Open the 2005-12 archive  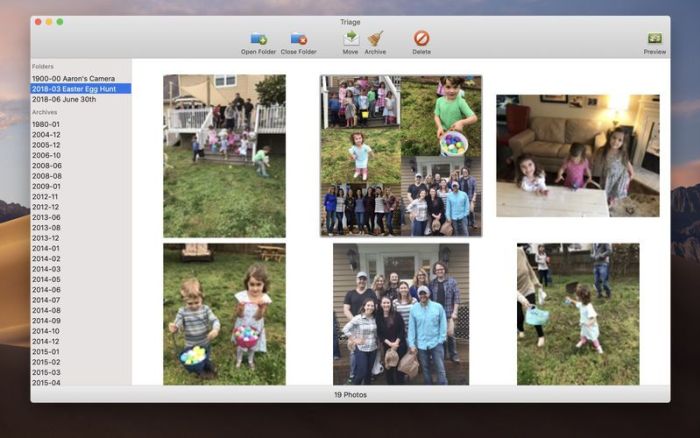[x=81, y=145]
